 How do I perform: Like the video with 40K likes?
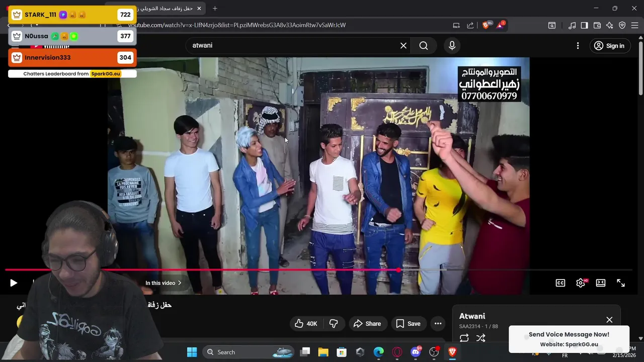pyautogui.click(x=306, y=324)
